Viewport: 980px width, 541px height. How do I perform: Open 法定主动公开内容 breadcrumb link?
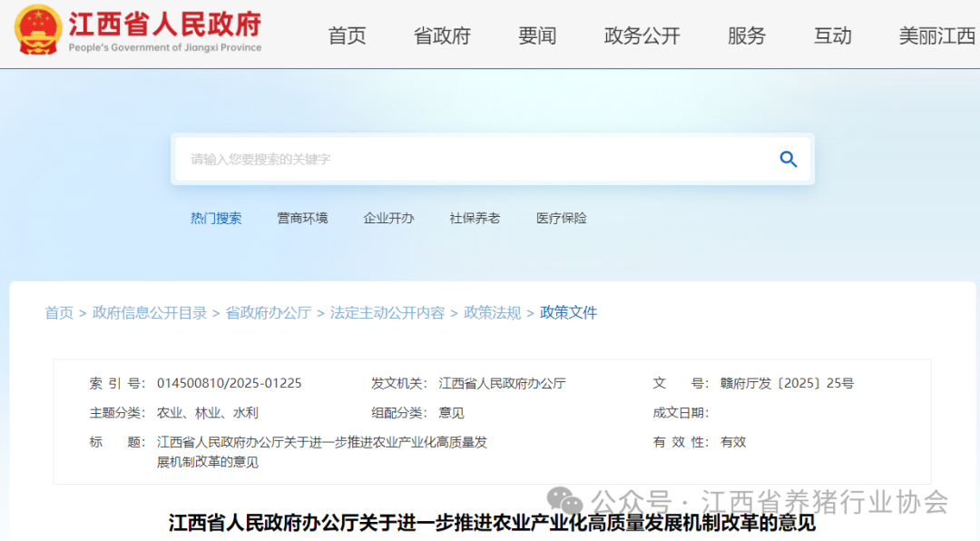[387, 313]
